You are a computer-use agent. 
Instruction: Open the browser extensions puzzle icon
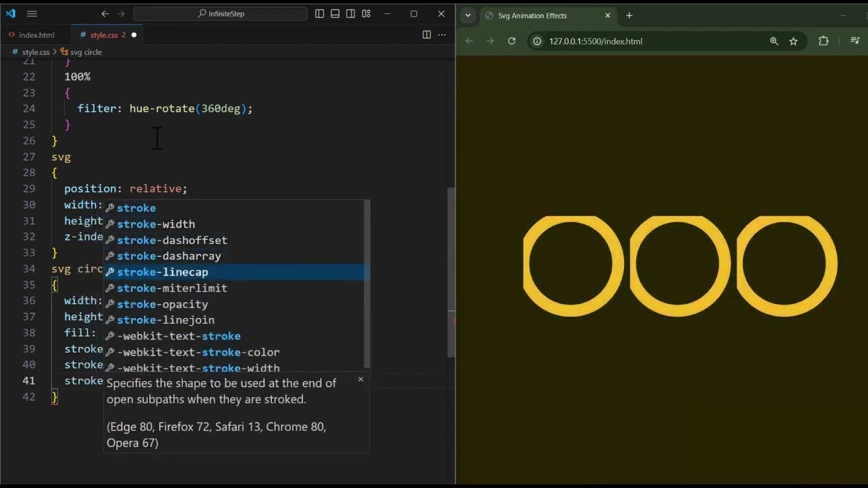(823, 41)
